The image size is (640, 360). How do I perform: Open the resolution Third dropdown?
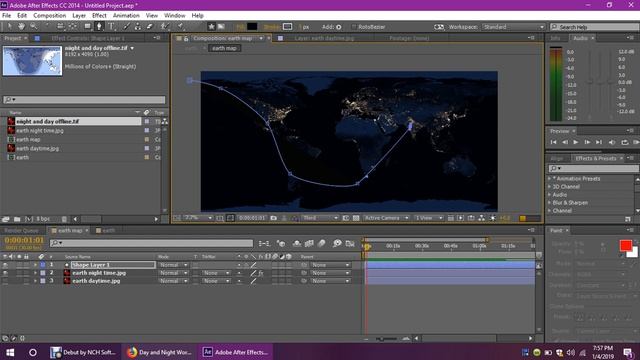pos(320,218)
